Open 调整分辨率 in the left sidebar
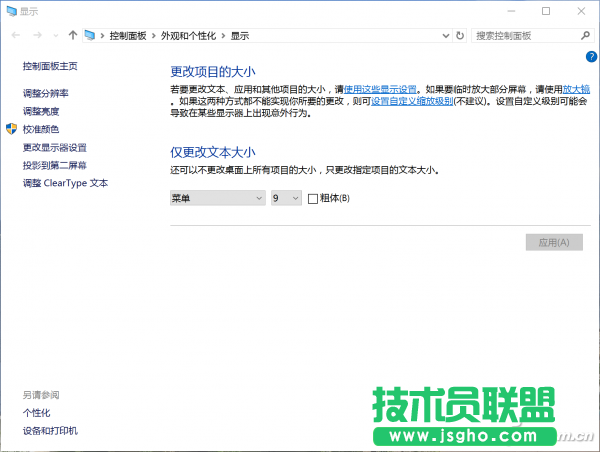 (x=46, y=93)
